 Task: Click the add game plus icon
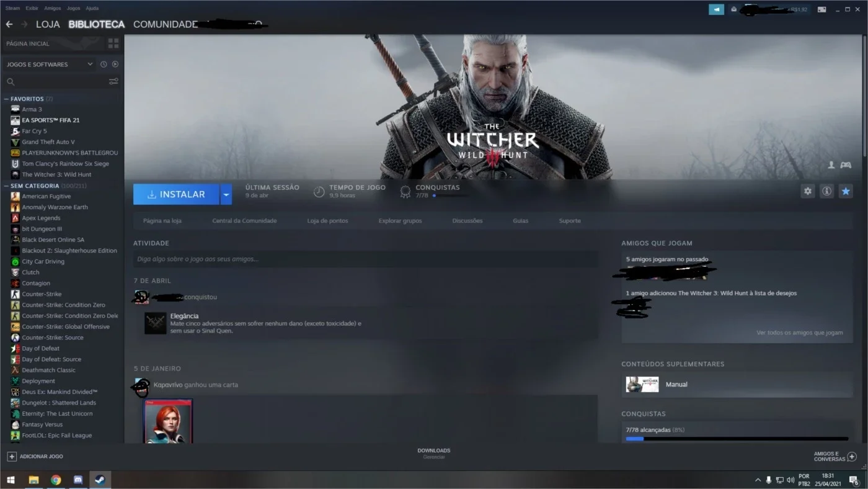click(x=11, y=456)
